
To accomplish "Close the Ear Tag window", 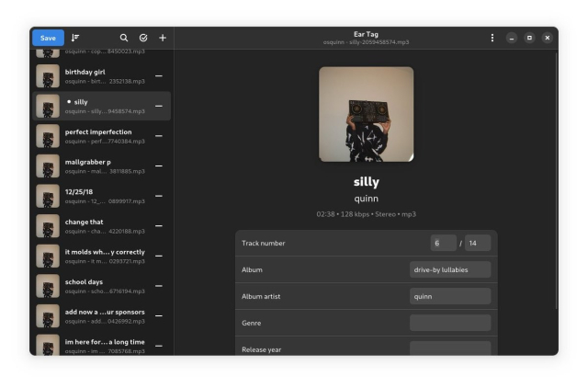I will (x=548, y=38).
